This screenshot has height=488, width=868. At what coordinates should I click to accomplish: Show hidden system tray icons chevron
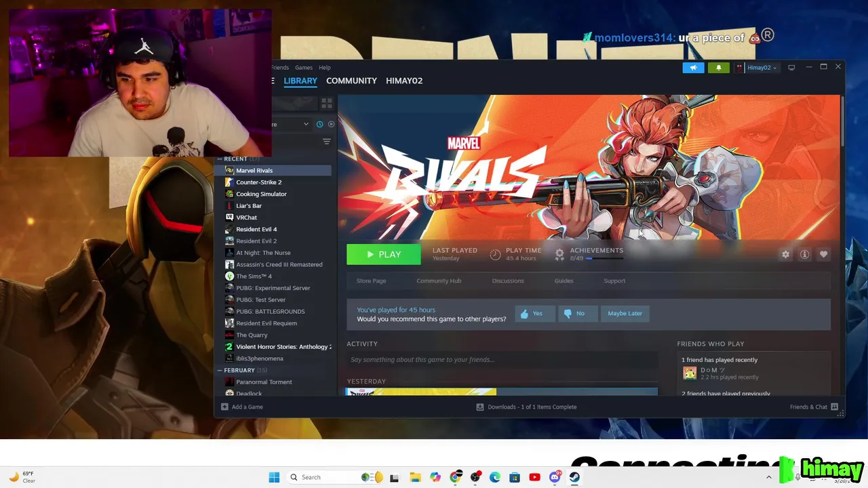[768, 477]
